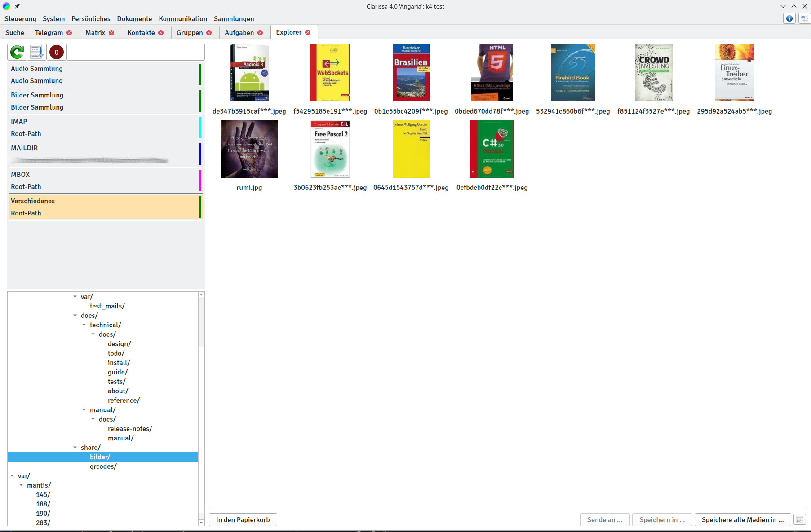Image resolution: width=811 pixels, height=532 pixels.
Task: Click the Clarissa app icon in title bar
Action: tap(6, 6)
